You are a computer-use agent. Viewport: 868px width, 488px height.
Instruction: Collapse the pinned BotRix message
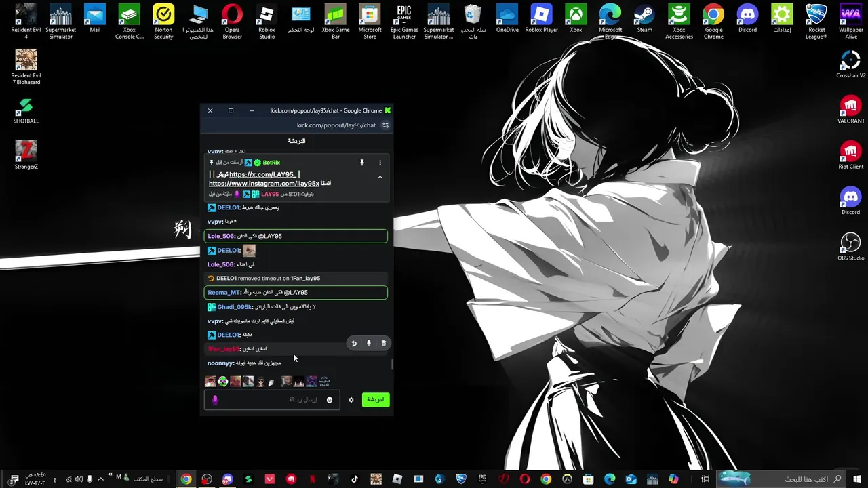(x=380, y=178)
